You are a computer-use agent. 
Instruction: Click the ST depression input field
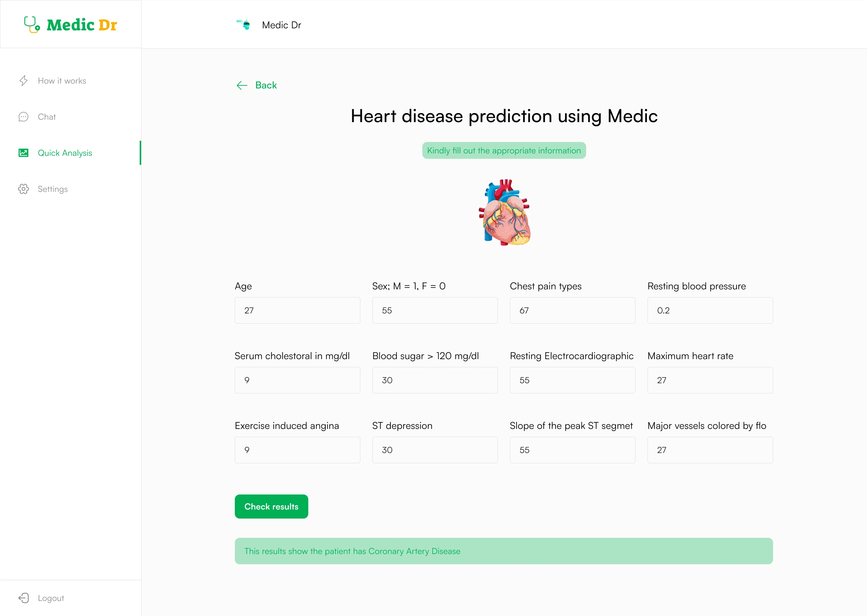click(435, 450)
